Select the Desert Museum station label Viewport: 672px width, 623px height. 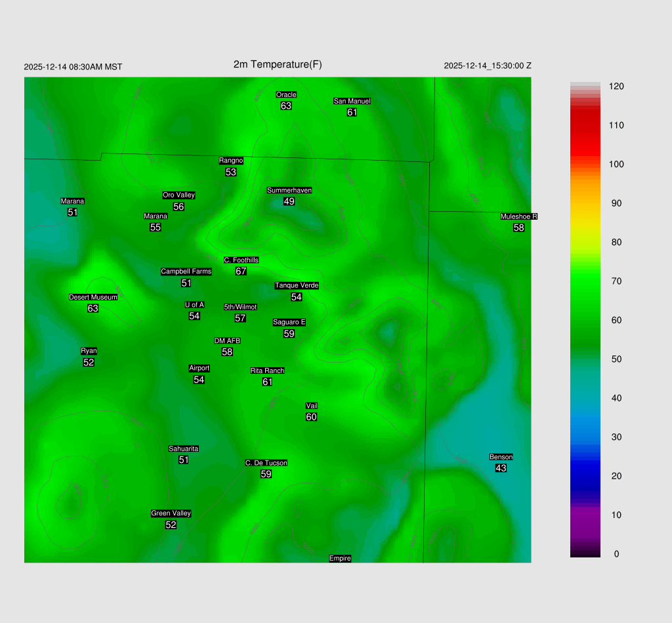(93, 297)
